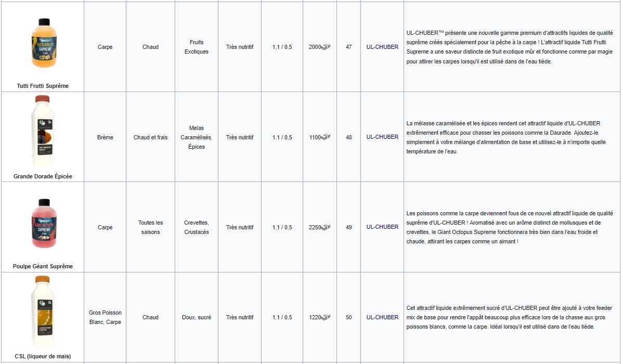This screenshot has width=623, height=364.
Task: Click the money icon next to 2250
Action: coord(326,227)
